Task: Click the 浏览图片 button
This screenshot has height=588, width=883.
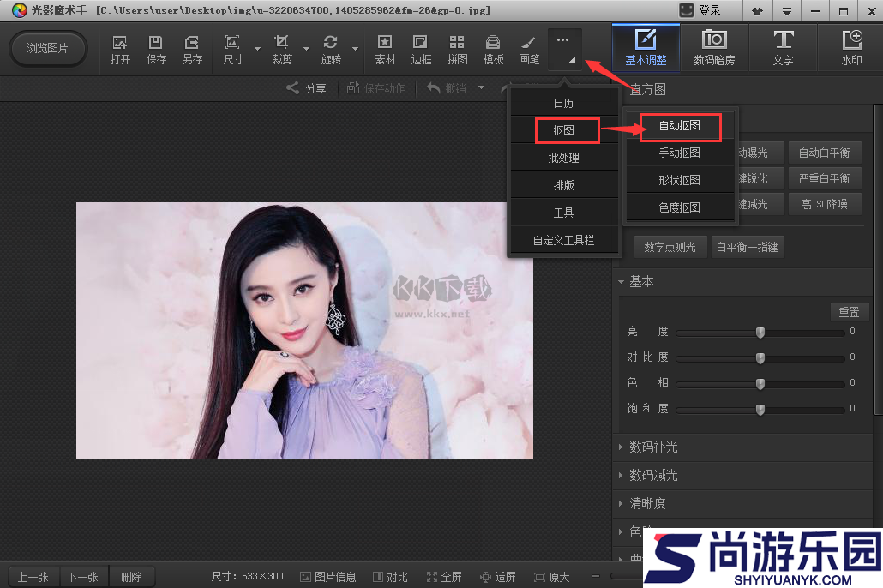Action: pyautogui.click(x=48, y=49)
